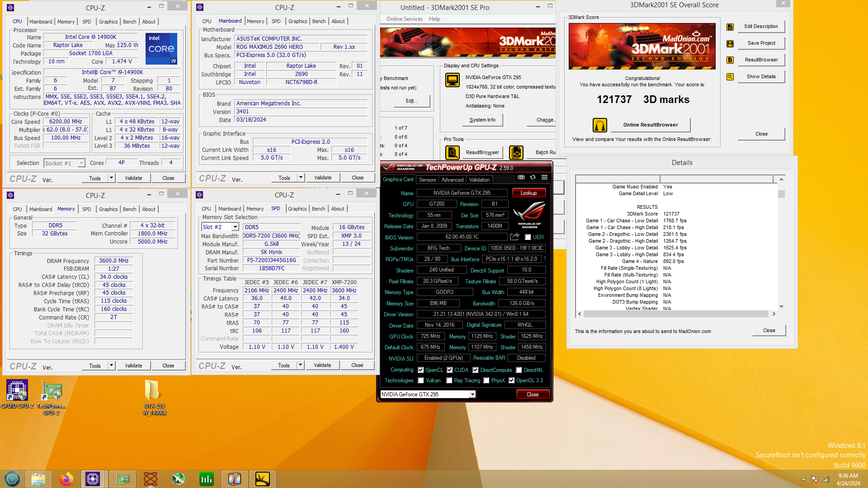868x488 pixels.
Task: Click the red atom icon on the taskbar
Action: [x=151, y=479]
